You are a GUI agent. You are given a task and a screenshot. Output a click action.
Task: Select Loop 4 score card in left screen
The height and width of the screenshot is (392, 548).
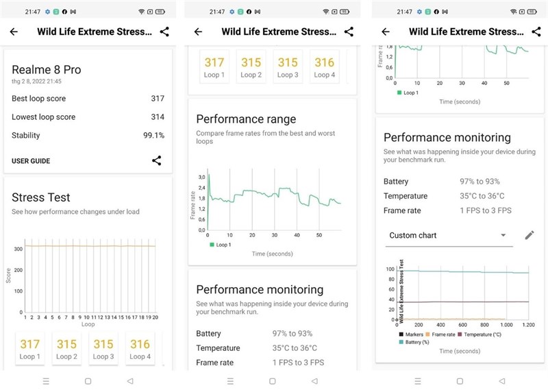point(140,349)
